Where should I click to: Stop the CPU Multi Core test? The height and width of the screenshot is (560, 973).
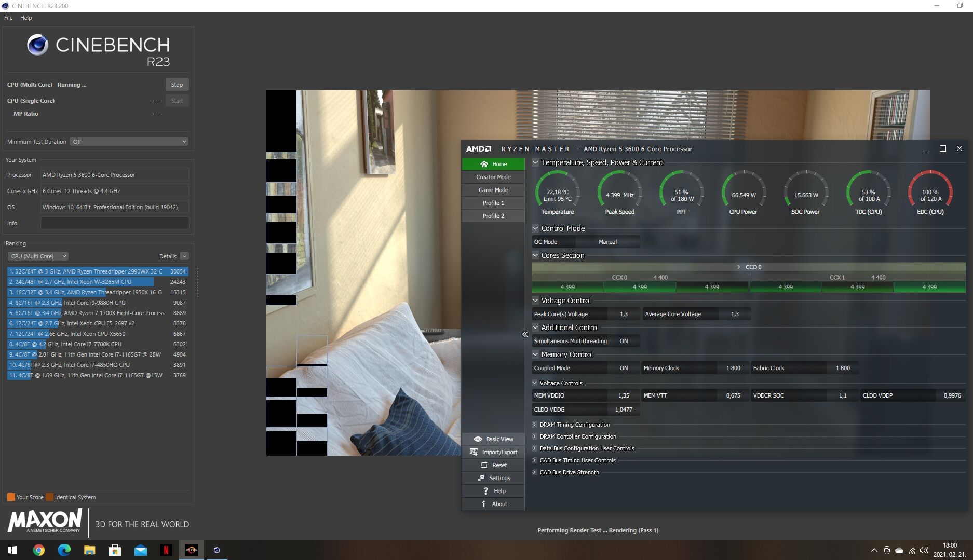pyautogui.click(x=177, y=85)
